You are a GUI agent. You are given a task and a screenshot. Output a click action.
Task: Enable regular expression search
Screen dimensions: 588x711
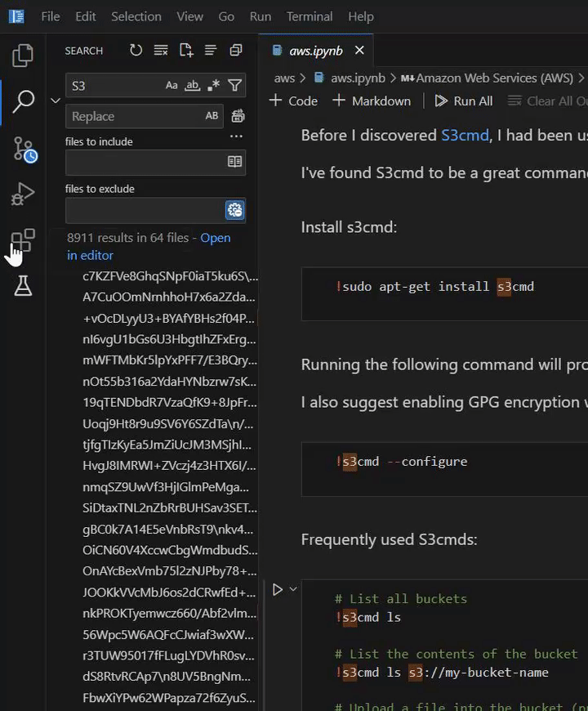[x=213, y=84]
